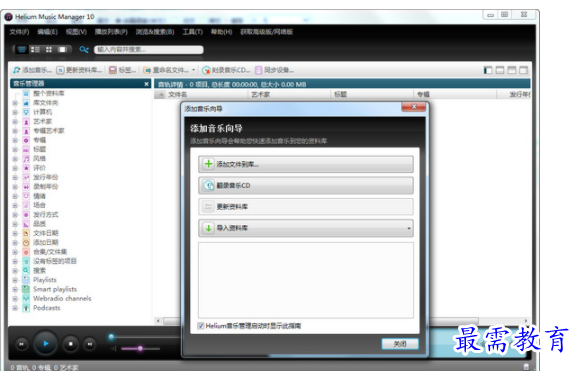Click the 添加音乐 toolbar button
Viewport: 577px width, 371px height.
click(x=32, y=70)
